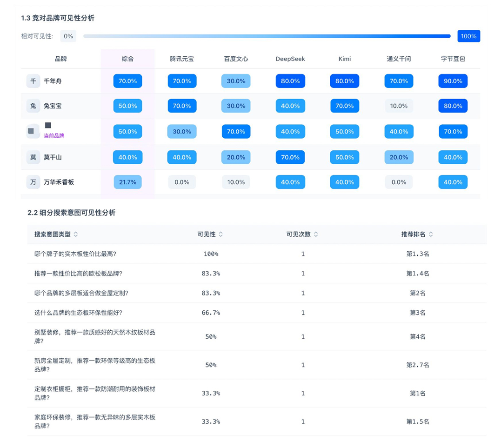Click 莫干山's 百度文心 20.0% badge
Screen dimensions: 501x448
(236, 157)
